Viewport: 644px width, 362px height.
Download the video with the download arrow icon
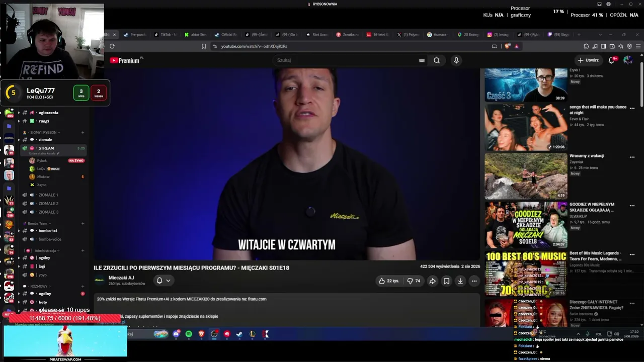pyautogui.click(x=460, y=281)
